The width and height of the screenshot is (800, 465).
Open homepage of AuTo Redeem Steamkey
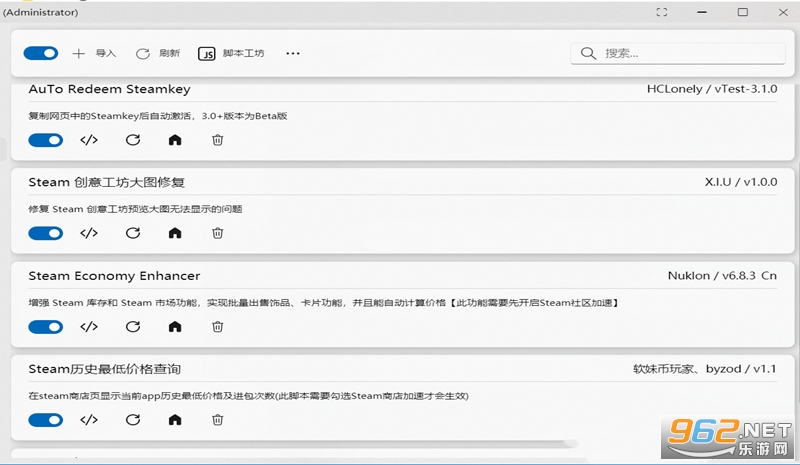[175, 140]
